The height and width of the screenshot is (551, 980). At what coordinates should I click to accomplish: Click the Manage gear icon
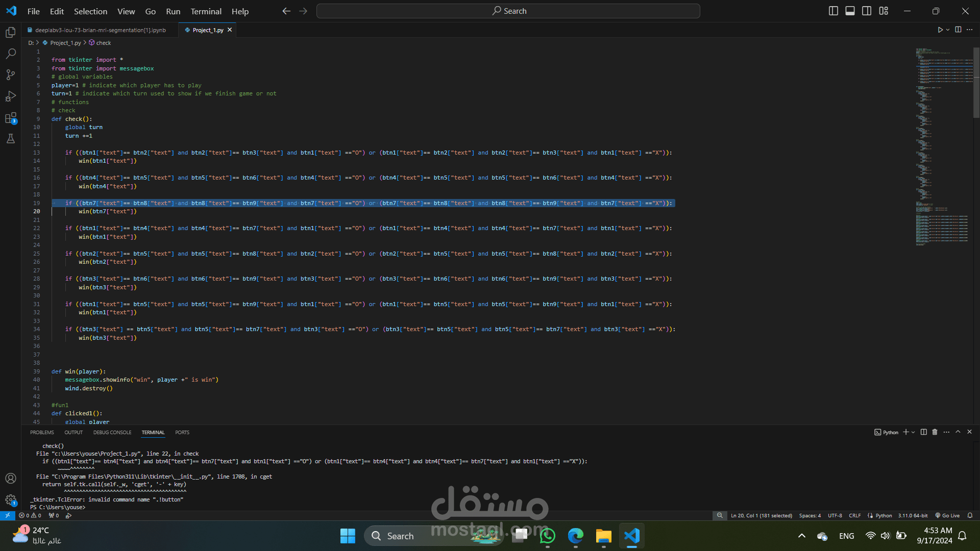(x=11, y=500)
